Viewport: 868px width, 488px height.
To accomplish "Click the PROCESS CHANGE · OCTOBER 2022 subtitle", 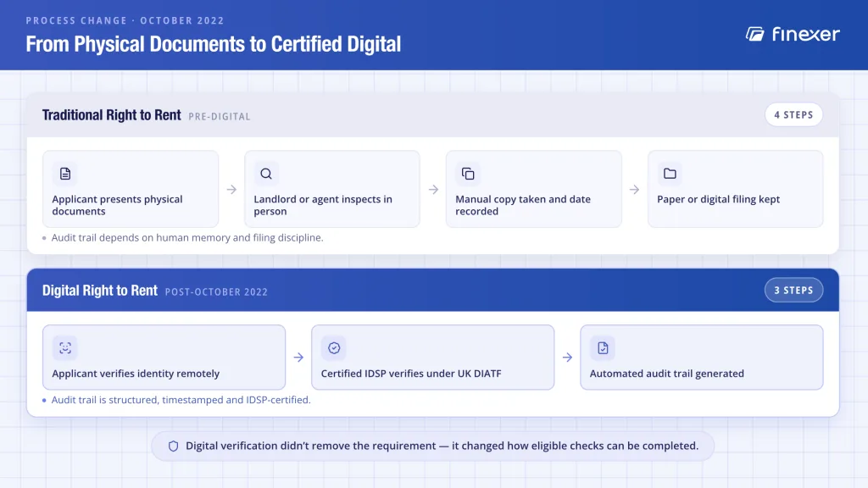I will click(125, 20).
